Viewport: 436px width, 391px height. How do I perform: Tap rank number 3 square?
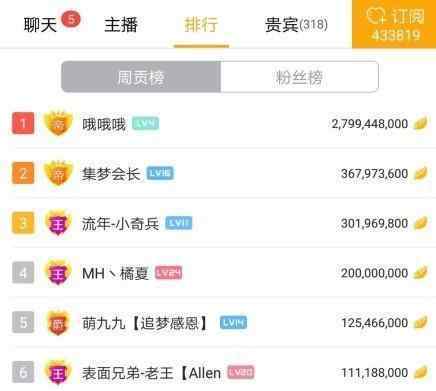click(x=23, y=223)
